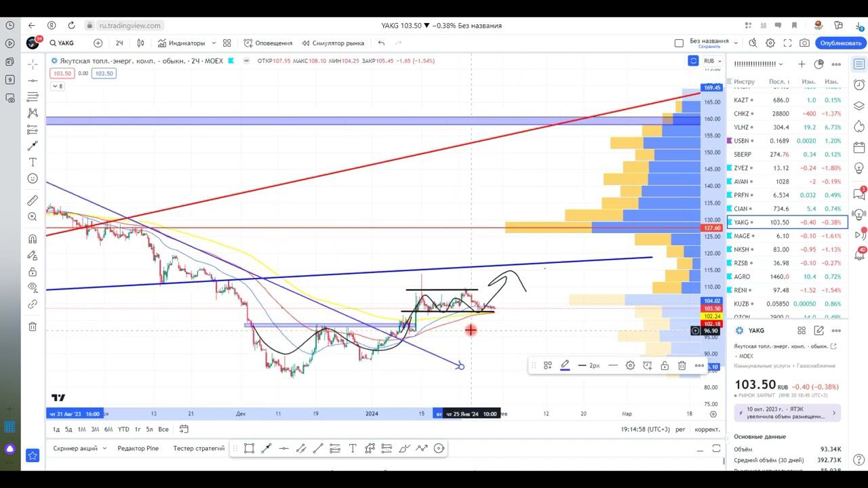Open the RUB currency dropdown
The image size is (868, 488).
pos(712,61)
